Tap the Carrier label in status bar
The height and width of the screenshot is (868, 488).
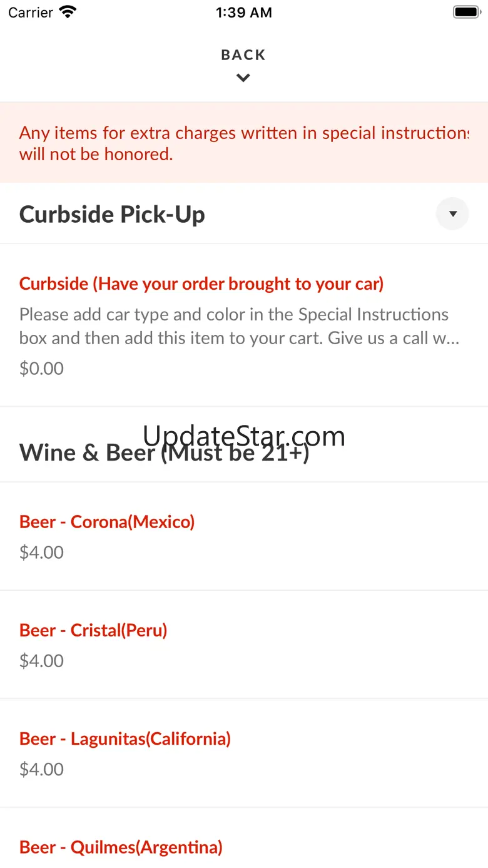point(31,13)
